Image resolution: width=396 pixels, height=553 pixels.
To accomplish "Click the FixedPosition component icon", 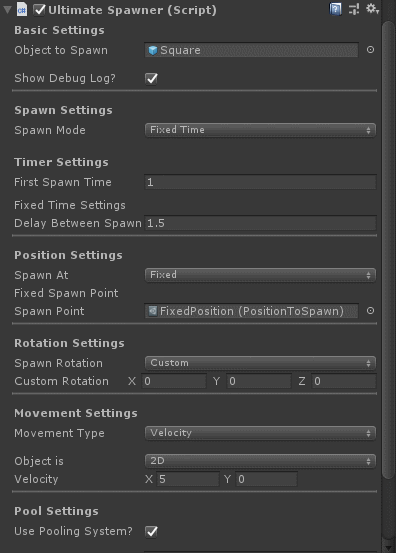I will (x=153, y=311).
